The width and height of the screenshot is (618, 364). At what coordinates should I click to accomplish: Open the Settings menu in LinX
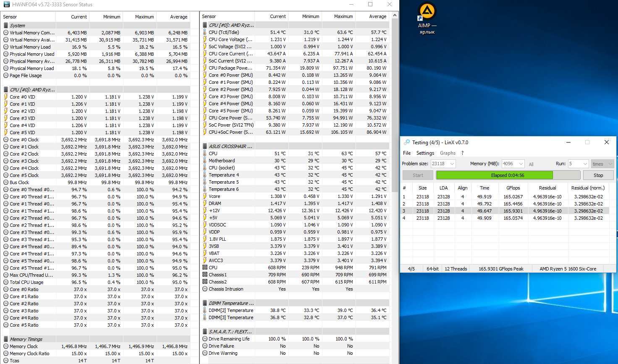(x=425, y=153)
